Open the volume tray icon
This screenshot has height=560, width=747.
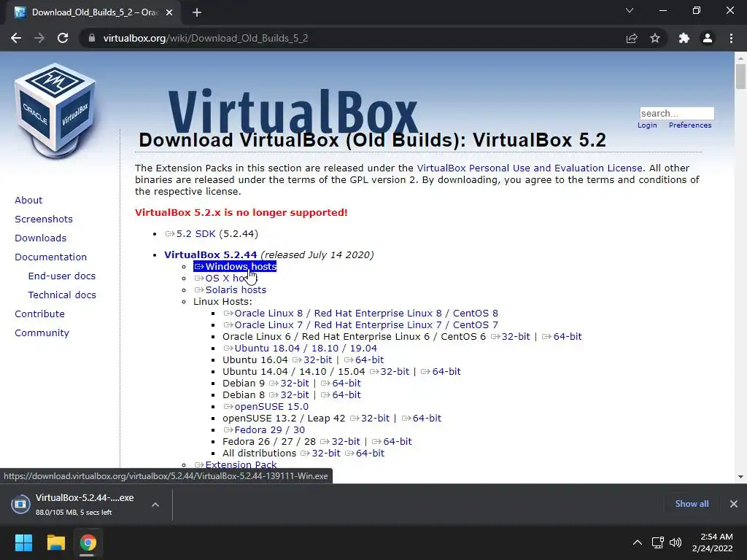675,542
